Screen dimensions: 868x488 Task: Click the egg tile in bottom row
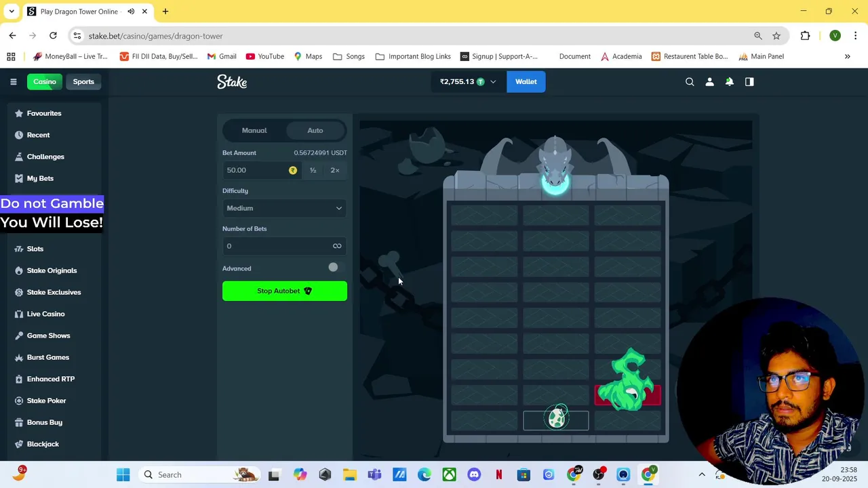(x=556, y=420)
